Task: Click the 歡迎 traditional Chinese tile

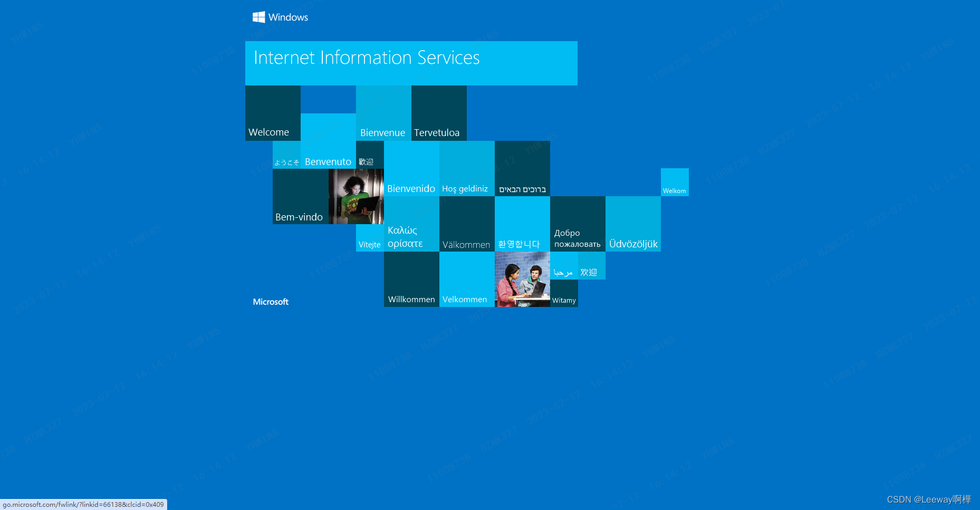Action: [x=370, y=155]
